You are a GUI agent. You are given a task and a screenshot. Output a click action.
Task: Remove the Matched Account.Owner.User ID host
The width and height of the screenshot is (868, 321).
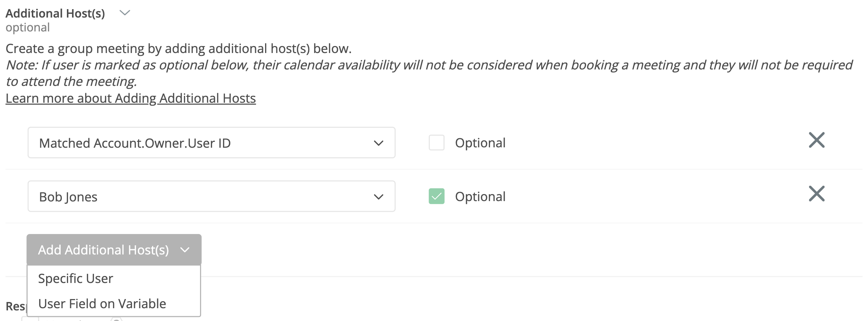coord(816,140)
